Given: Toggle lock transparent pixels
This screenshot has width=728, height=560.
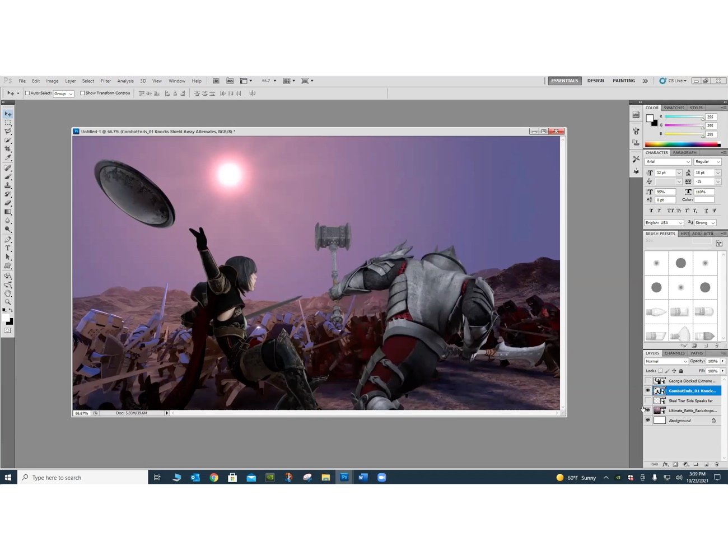Looking at the screenshot, I should tap(660, 371).
